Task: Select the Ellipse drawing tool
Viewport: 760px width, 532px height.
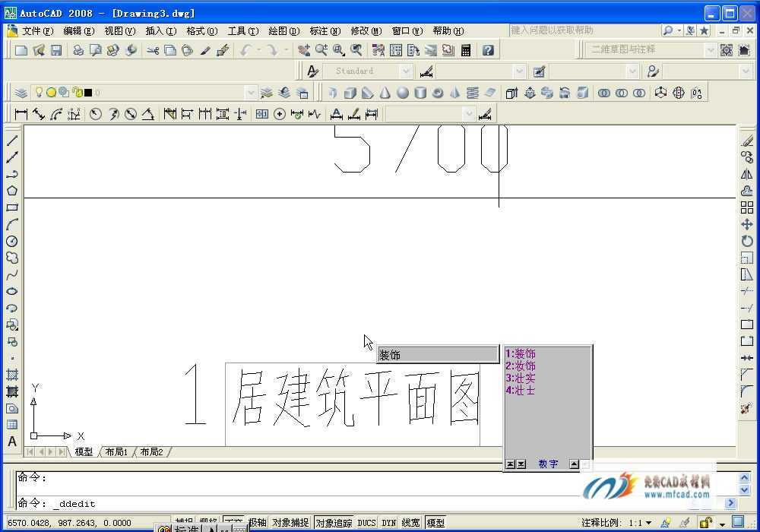Action: coord(12,291)
